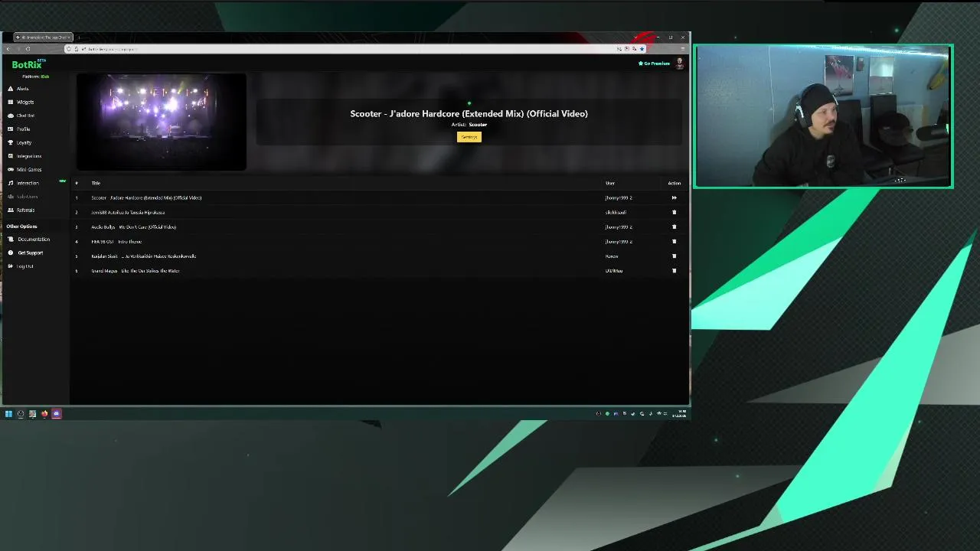
Task: Select the BotRix browser tab
Action: point(43,37)
